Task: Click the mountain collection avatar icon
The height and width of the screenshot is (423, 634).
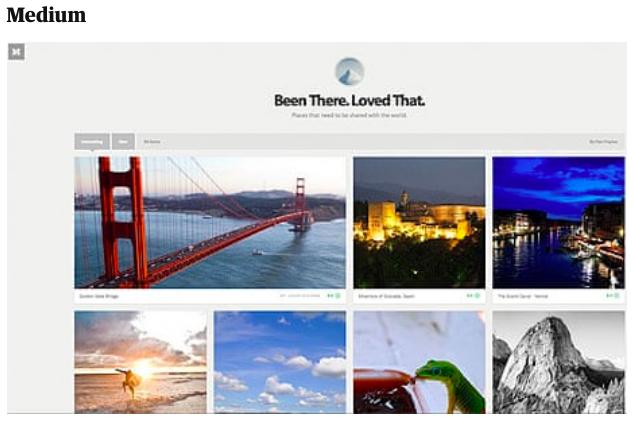Action: click(349, 72)
